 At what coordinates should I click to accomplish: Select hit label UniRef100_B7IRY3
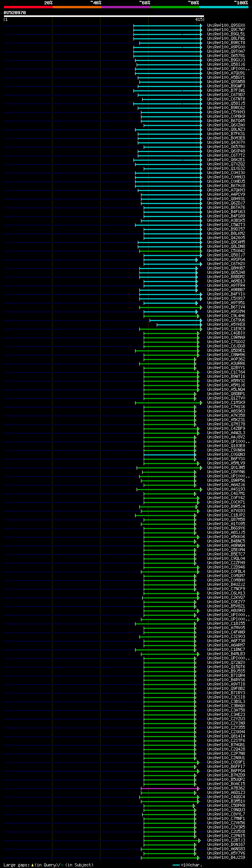tap(226, 693)
